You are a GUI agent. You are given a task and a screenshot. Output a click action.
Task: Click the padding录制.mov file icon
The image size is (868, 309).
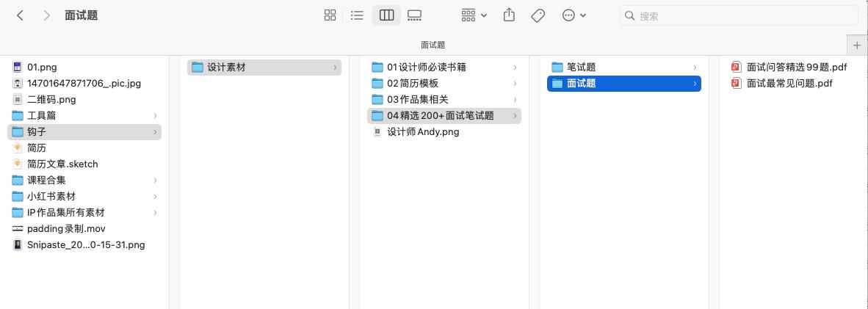[17, 229]
